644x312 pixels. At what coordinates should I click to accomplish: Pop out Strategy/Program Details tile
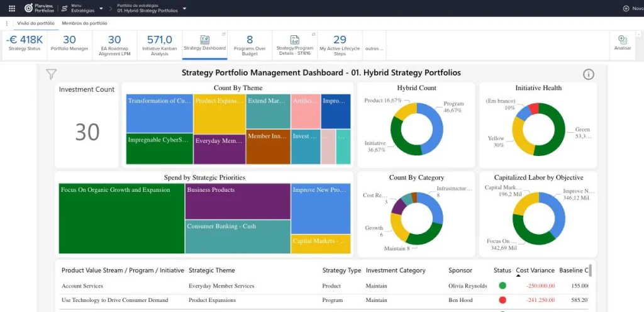pos(314,34)
